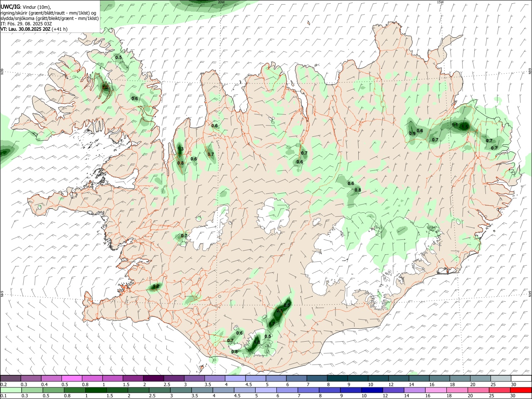Click the dark teal 8–9 snow legend swatch
Screen dimensions: 532x399
tap(337, 378)
